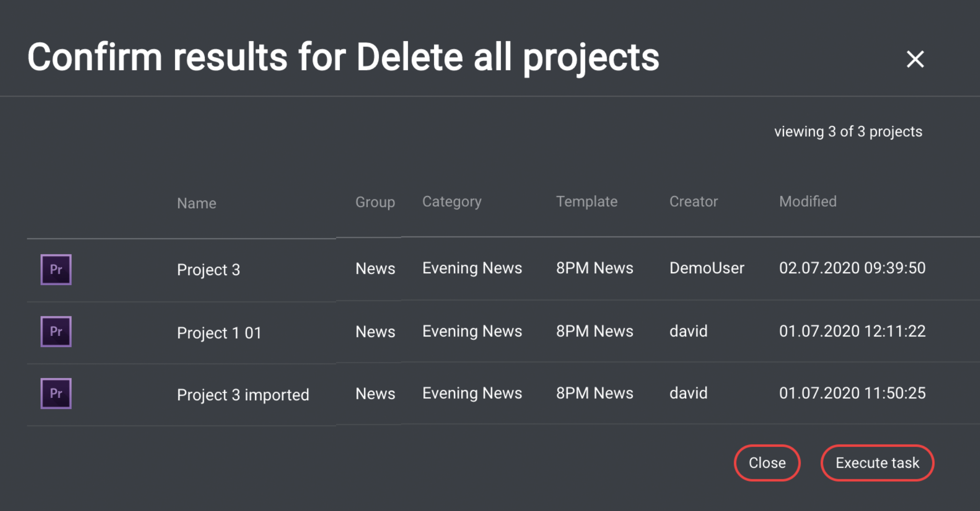
Task: Click the 01.07.2020 12:11:22 modified date
Action: point(852,331)
